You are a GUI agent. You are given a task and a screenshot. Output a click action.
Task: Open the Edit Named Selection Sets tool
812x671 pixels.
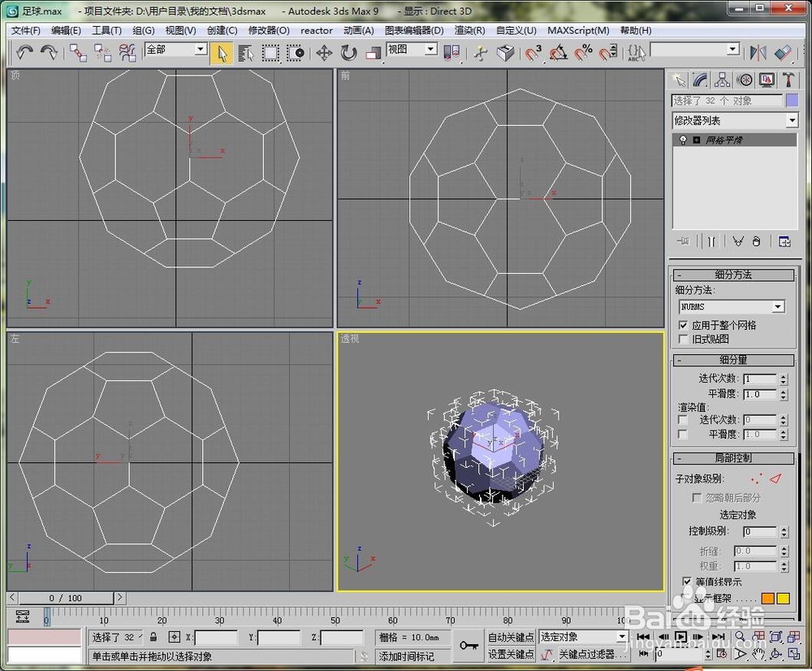(x=636, y=53)
